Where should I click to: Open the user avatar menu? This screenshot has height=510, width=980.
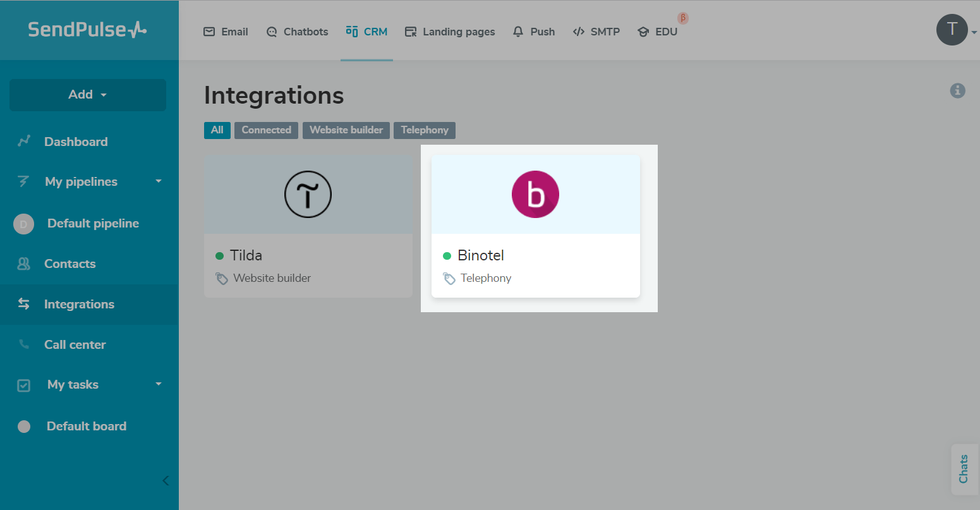pyautogui.click(x=952, y=30)
